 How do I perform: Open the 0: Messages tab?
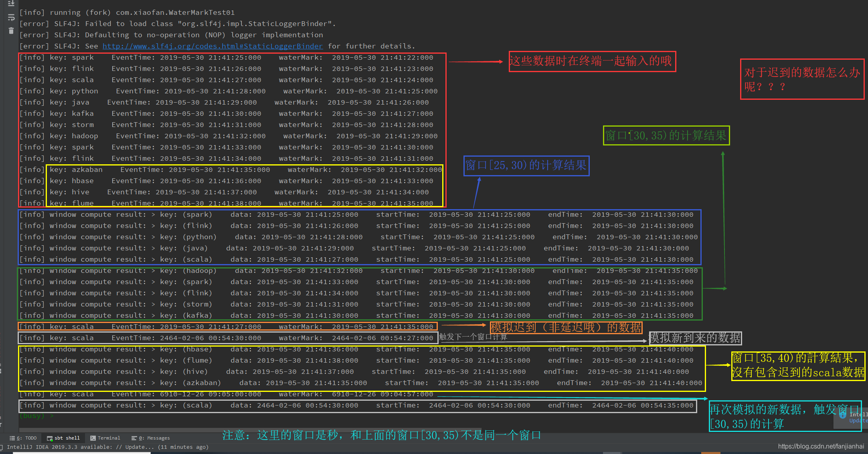tap(151, 438)
